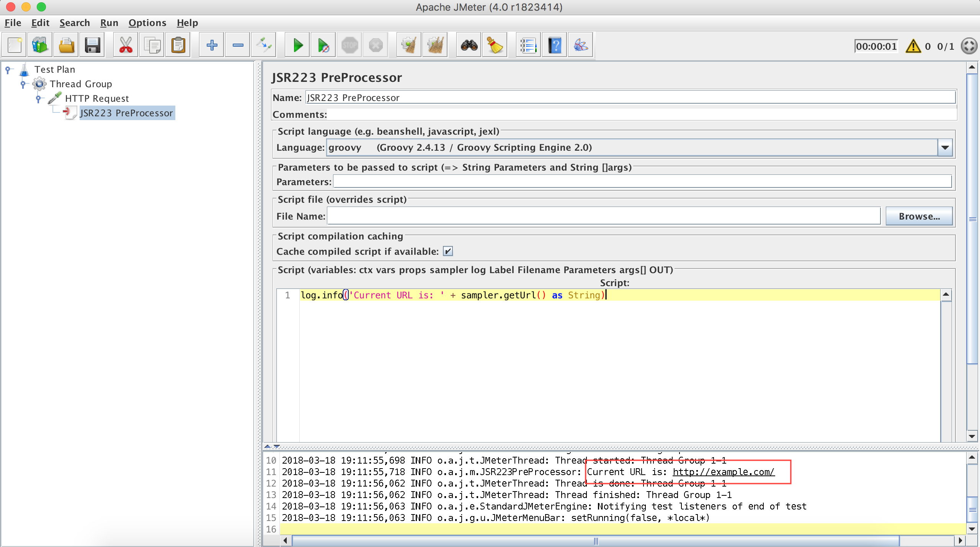
Task: Toggle Cache compiled script checkbox
Action: click(x=448, y=251)
